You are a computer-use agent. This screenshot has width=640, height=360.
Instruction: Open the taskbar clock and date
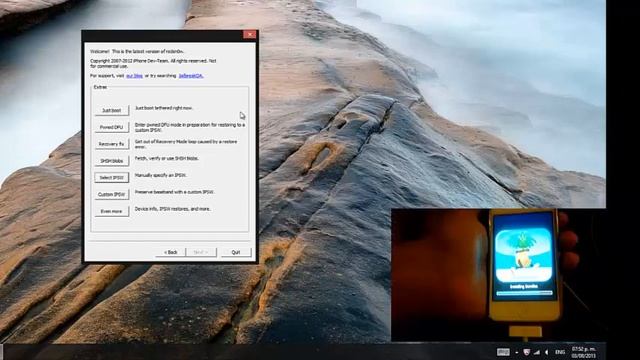[583, 353]
